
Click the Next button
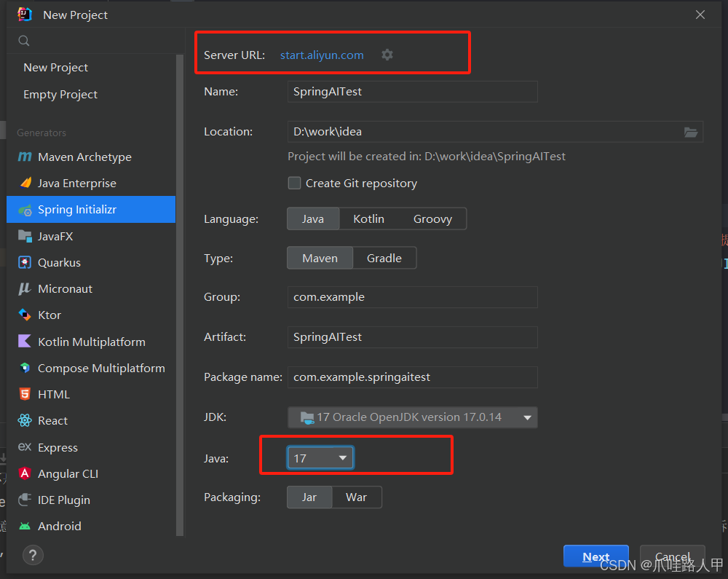click(x=596, y=556)
